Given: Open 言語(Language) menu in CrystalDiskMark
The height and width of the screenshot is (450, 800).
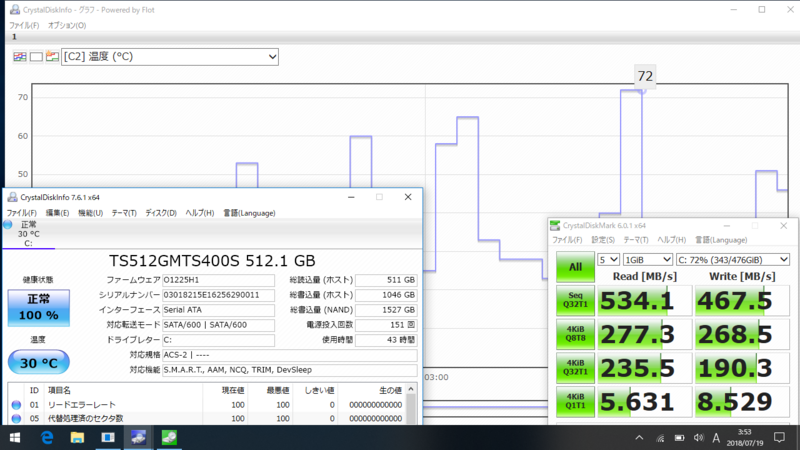Looking at the screenshot, I should point(721,240).
